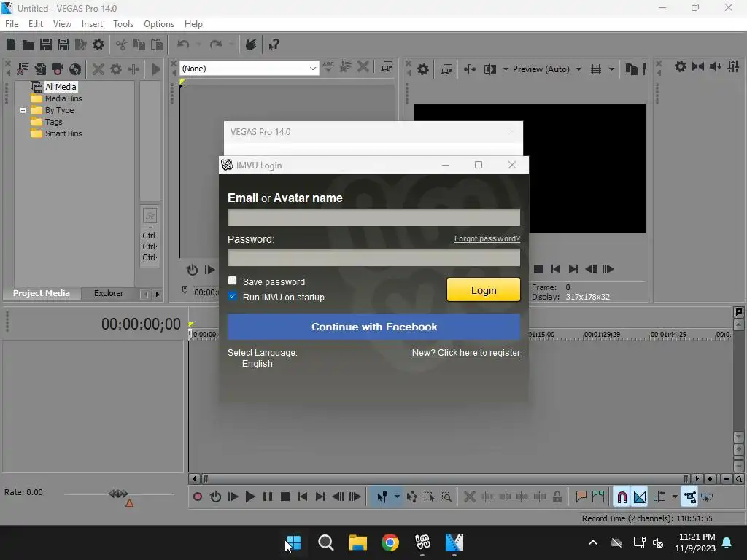
Task: Click the What's This help icon
Action: (x=274, y=44)
